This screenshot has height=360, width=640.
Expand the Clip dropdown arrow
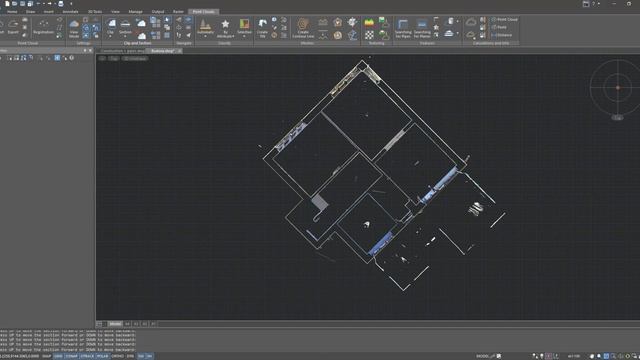coord(111,37)
